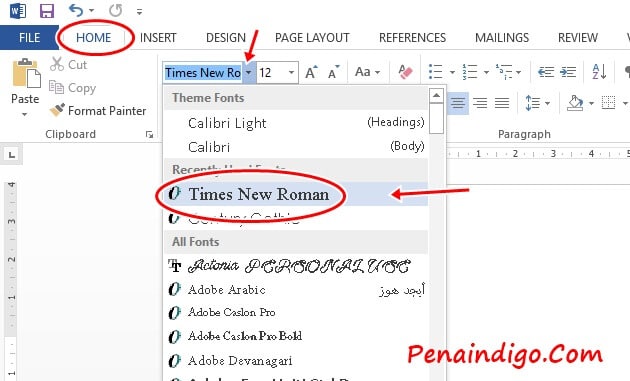630x381 pixels.
Task: Choose Times New Roman from recent fonts
Action: click(x=296, y=194)
